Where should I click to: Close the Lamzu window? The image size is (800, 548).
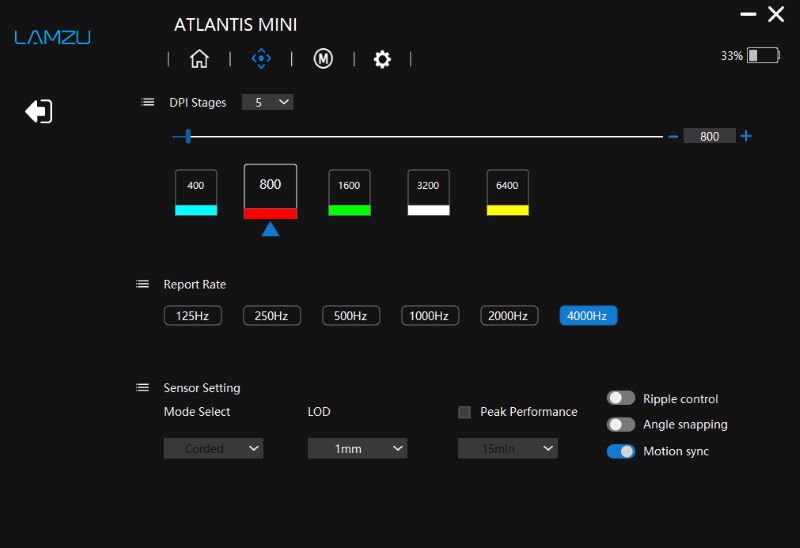point(776,14)
